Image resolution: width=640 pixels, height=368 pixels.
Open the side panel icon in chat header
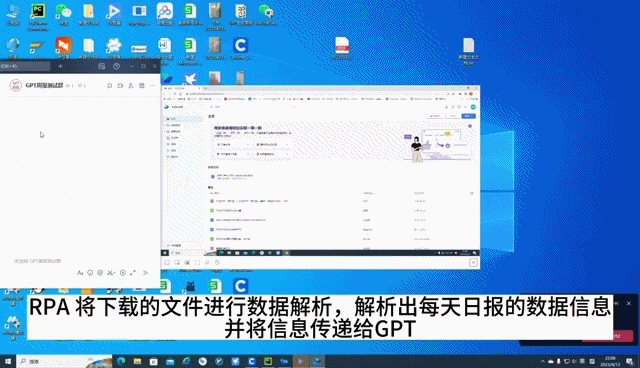point(142,86)
